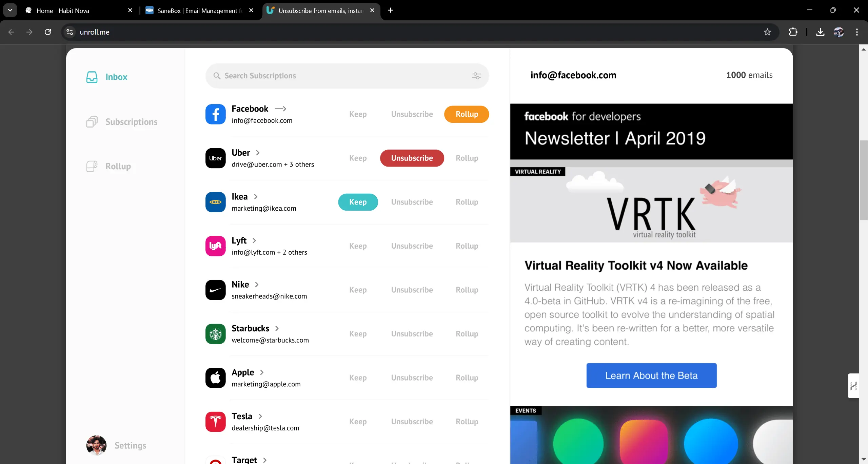
Task: Select the Nike logo icon
Action: [x=216, y=290]
